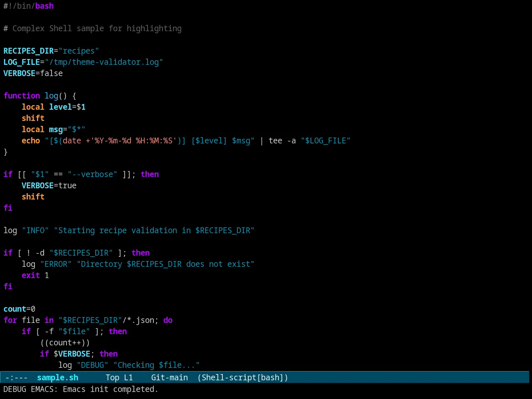Click the Shell-script[bash] major mode indicator
532x399 pixels.
coord(243,377)
